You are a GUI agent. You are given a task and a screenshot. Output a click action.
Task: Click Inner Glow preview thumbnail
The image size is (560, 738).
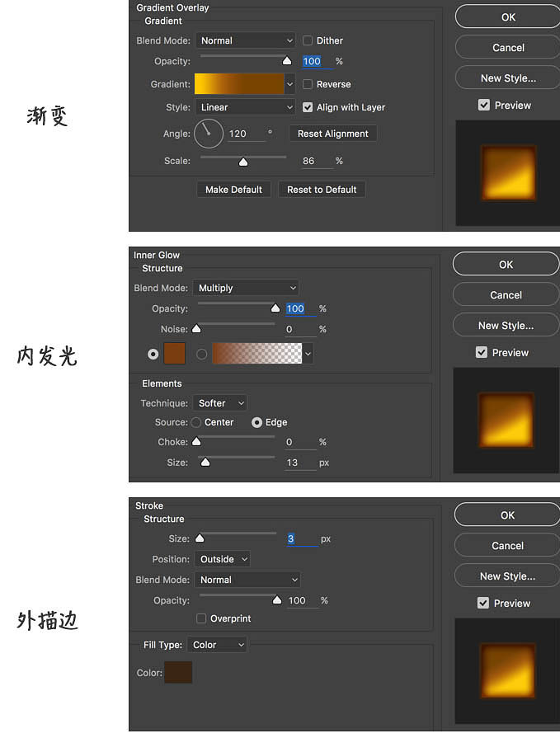[x=506, y=421]
